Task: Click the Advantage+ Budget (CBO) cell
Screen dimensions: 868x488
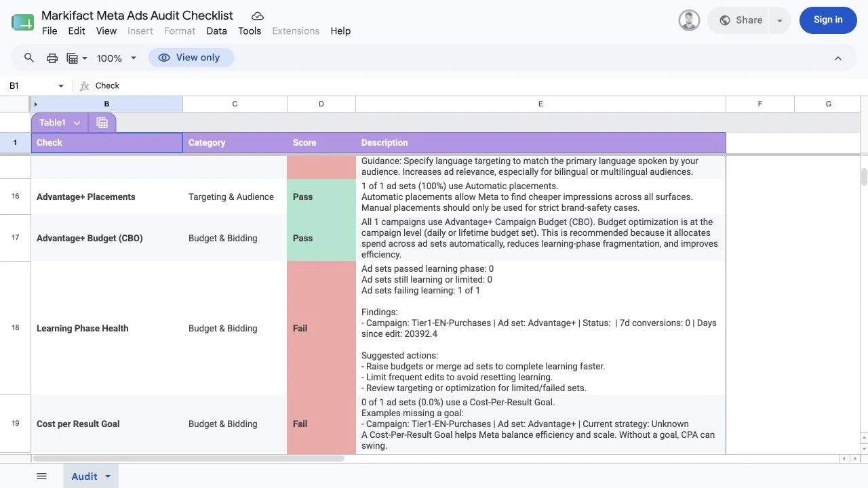Action: [x=106, y=239]
